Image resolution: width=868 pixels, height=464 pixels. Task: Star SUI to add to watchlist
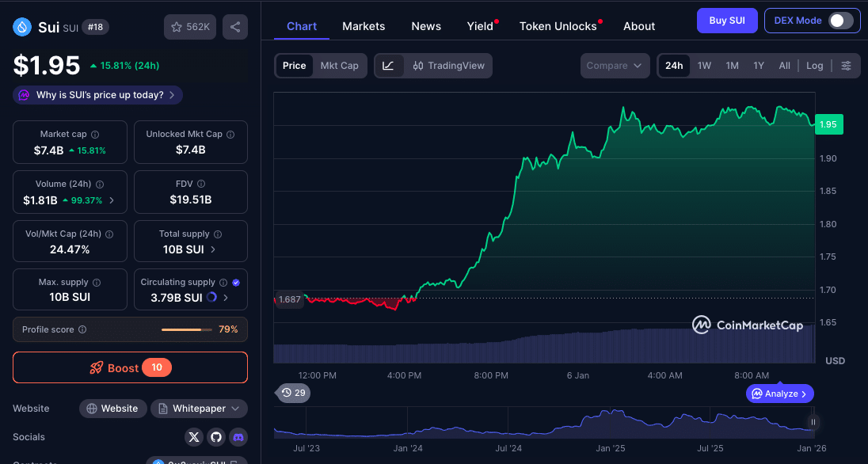coord(177,26)
